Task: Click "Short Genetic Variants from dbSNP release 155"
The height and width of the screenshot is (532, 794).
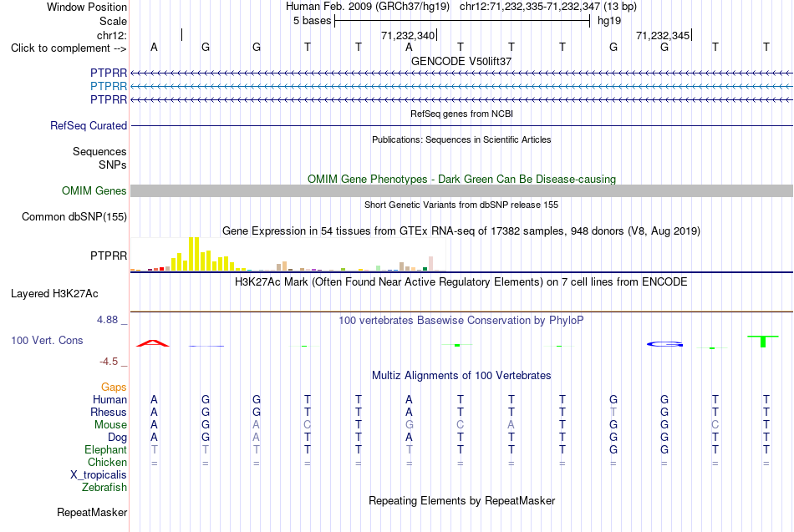Action: pos(461,205)
